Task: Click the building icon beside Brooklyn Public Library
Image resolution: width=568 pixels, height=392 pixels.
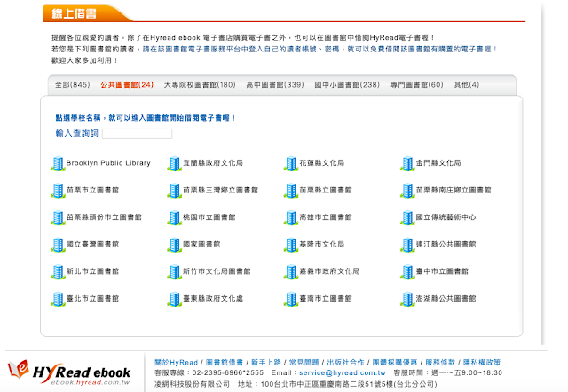Action: [58, 163]
